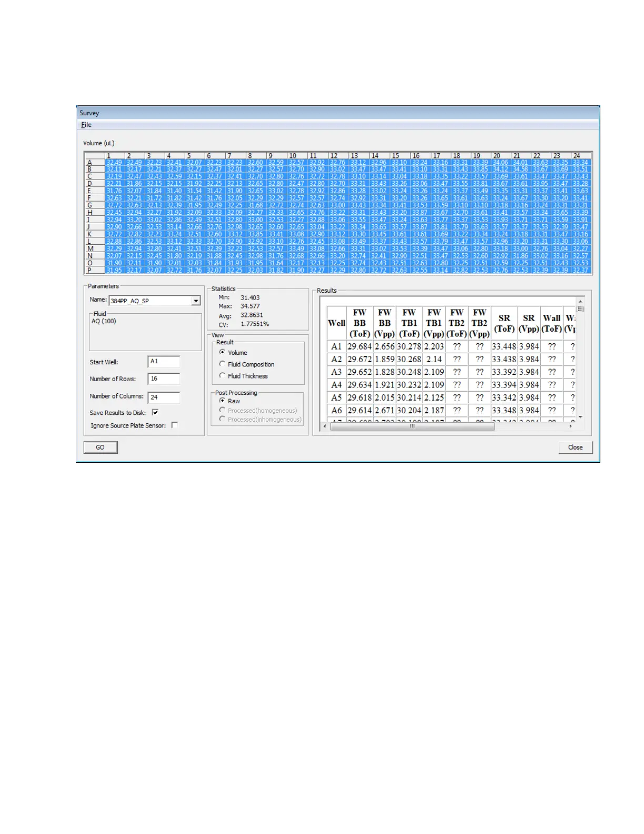Click row header H in volume grid
Viewport: 644px width, 834px height.
95,212
